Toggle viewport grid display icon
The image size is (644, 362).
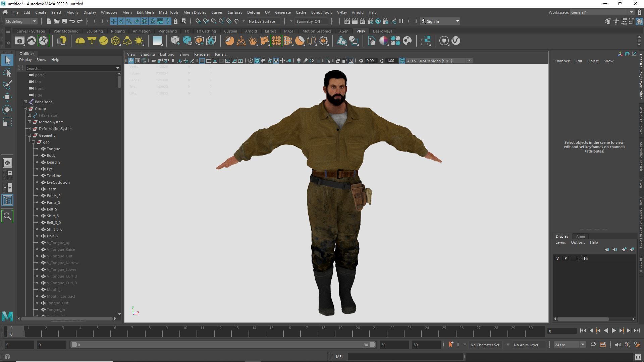tap(202, 61)
